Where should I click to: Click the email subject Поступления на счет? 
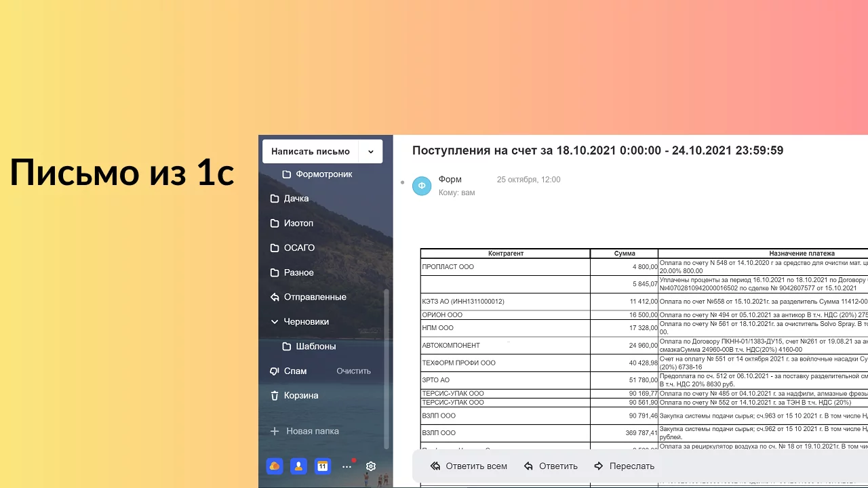(597, 150)
